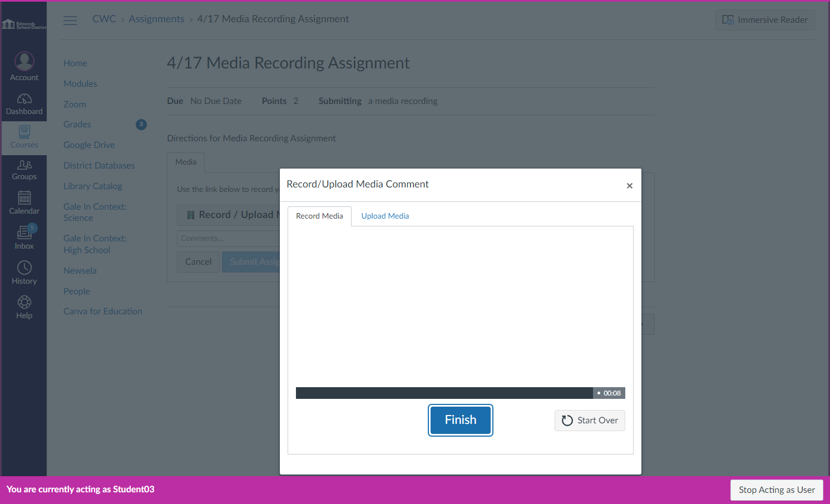Click the Assignments breadcrumb link

coord(156,19)
